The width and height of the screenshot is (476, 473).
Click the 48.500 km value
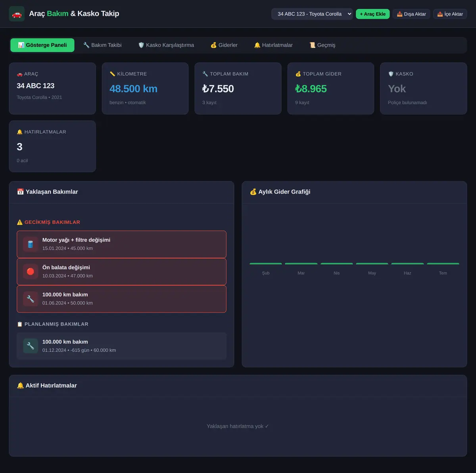pos(133,89)
